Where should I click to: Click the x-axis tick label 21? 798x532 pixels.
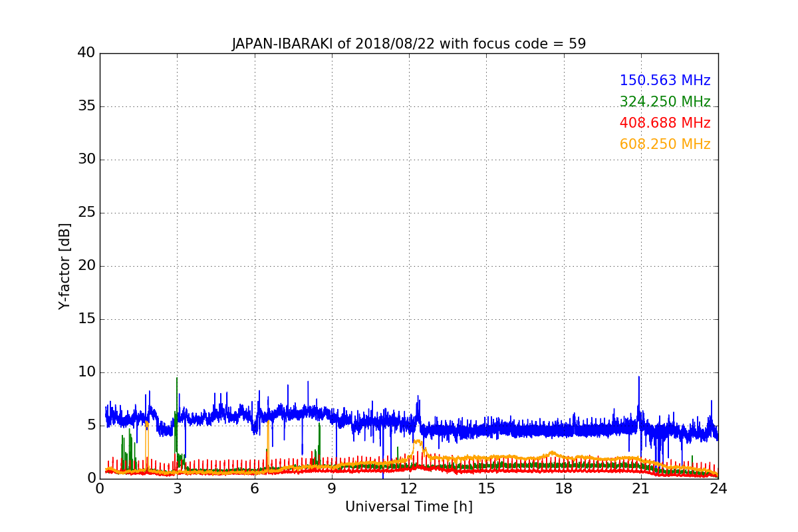tap(641, 488)
